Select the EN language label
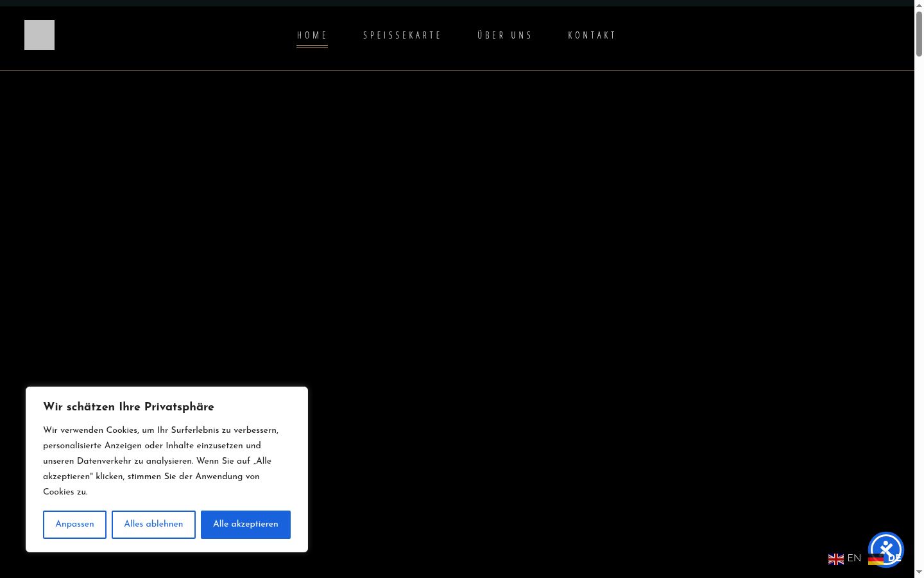This screenshot has height=578, width=924. [x=854, y=559]
